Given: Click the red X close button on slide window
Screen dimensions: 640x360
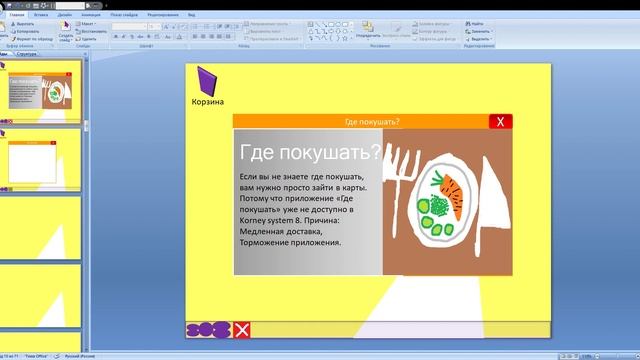Looking at the screenshot, I should 500,122.
